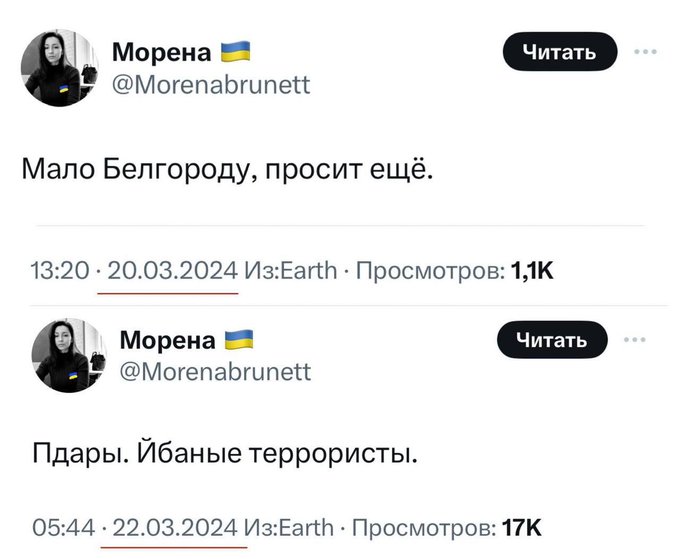The height and width of the screenshot is (559, 680).
Task: Open the @Morenabrunett handle in the bottom tweet
Action: point(215,372)
